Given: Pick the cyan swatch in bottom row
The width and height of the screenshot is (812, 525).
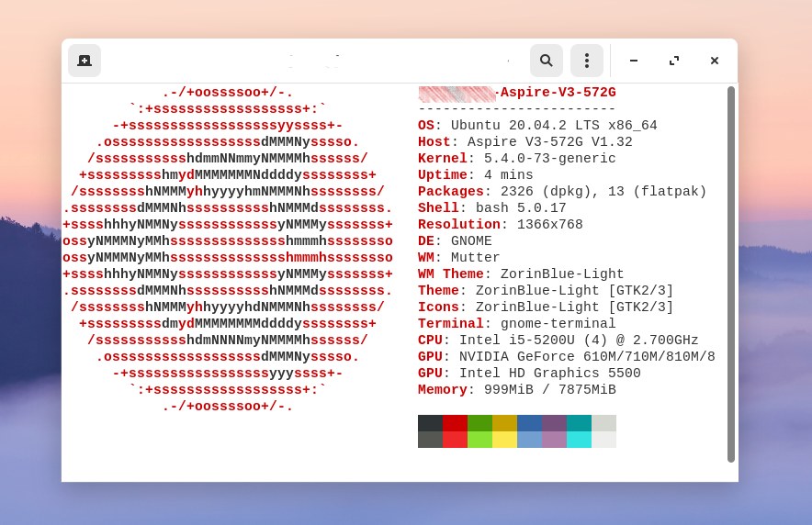Looking at the screenshot, I should click(579, 440).
